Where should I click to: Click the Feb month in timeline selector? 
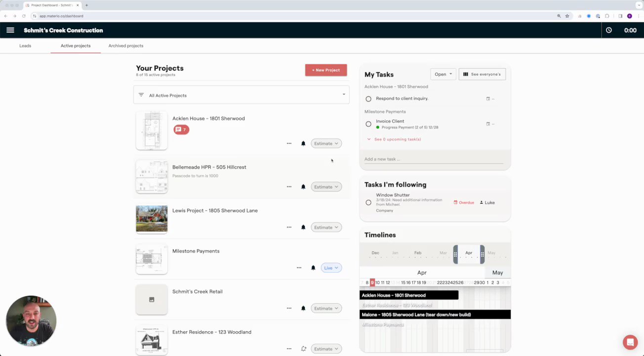[x=418, y=253]
